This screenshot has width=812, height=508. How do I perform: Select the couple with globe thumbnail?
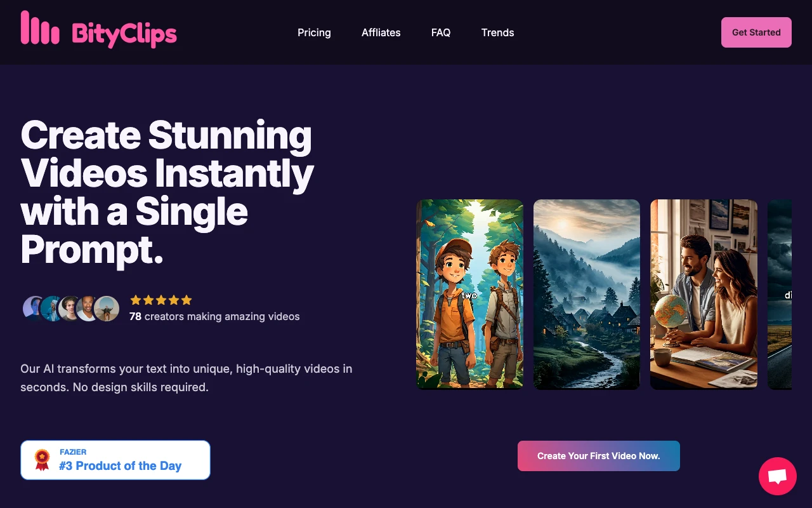click(x=704, y=294)
